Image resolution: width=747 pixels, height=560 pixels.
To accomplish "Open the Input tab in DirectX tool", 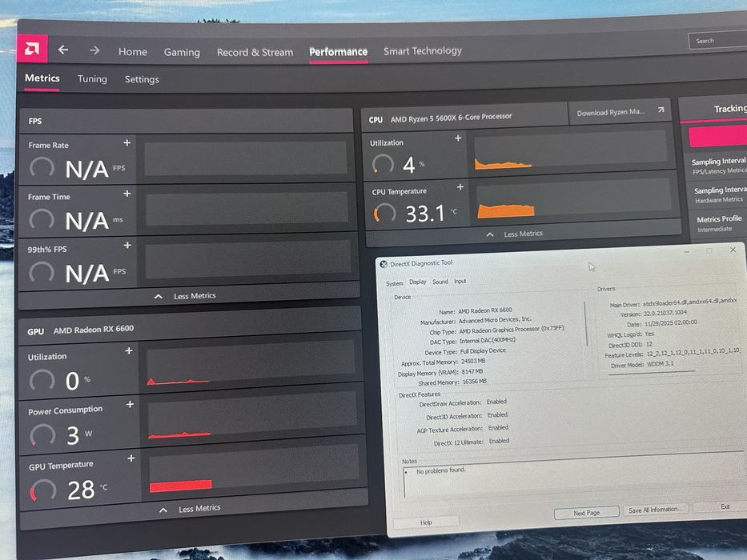I will click(460, 282).
